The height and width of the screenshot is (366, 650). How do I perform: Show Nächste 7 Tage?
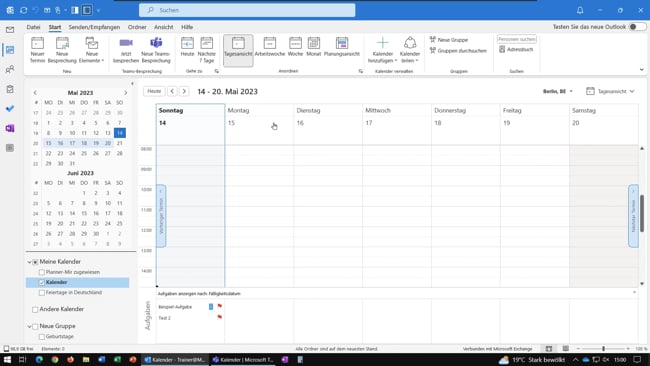206,50
